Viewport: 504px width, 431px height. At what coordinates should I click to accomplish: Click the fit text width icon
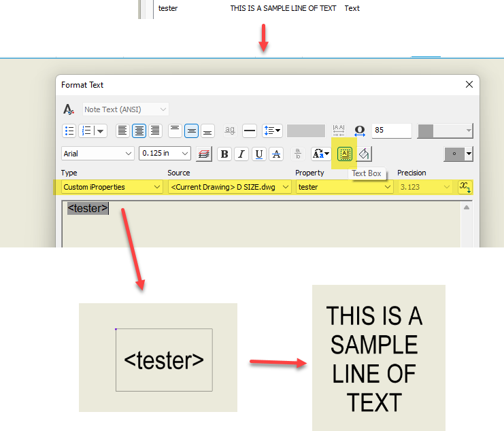click(339, 131)
